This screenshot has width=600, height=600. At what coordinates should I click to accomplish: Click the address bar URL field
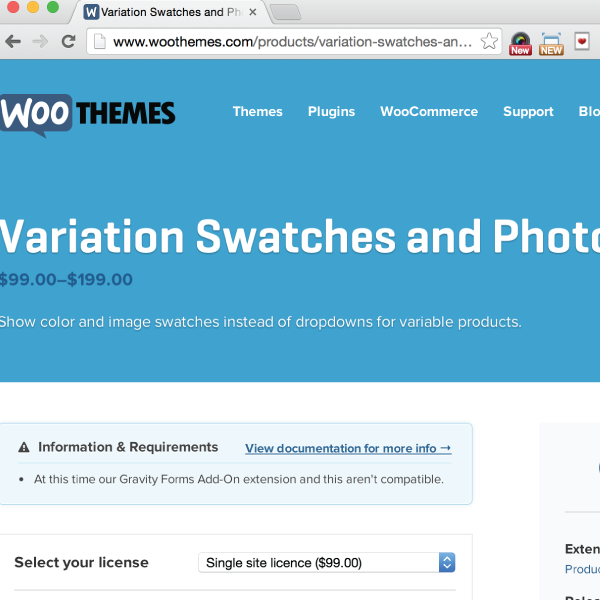click(x=293, y=41)
